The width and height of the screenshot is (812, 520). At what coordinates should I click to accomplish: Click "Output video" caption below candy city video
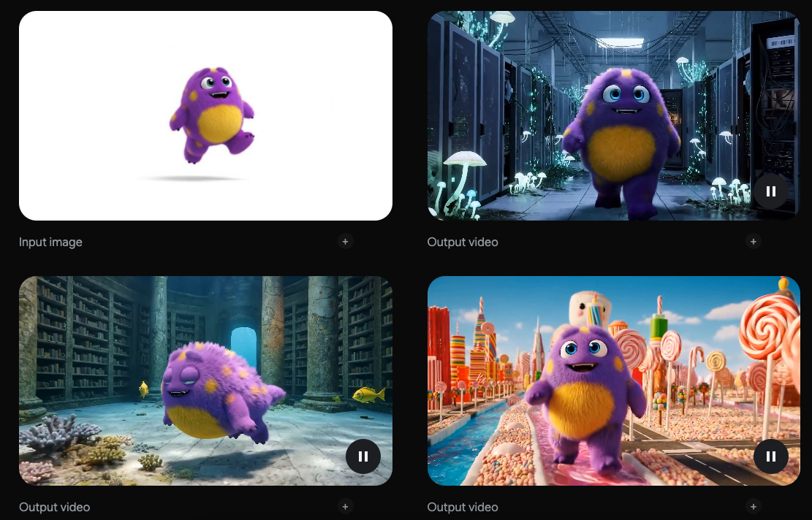pos(463,507)
